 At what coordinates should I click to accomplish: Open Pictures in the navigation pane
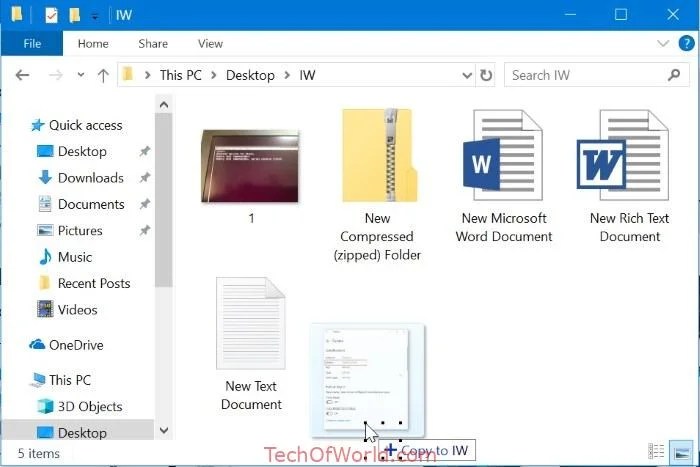point(80,230)
